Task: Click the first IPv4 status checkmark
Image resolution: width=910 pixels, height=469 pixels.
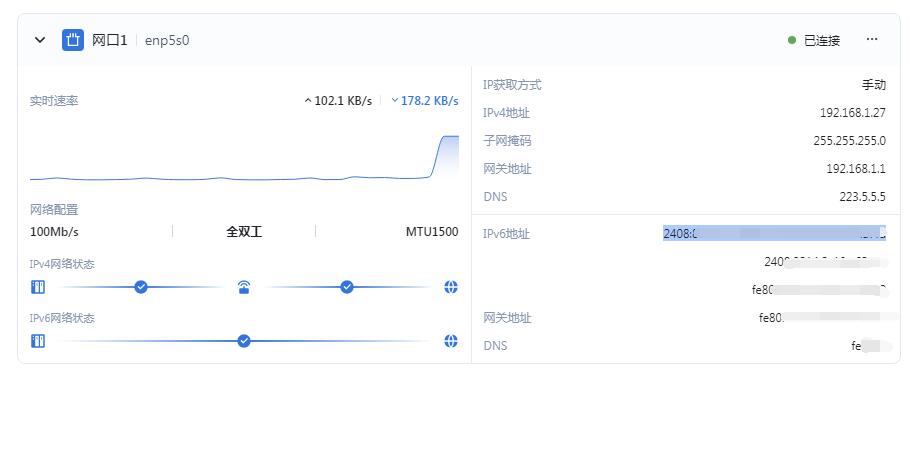Action: tap(140, 287)
